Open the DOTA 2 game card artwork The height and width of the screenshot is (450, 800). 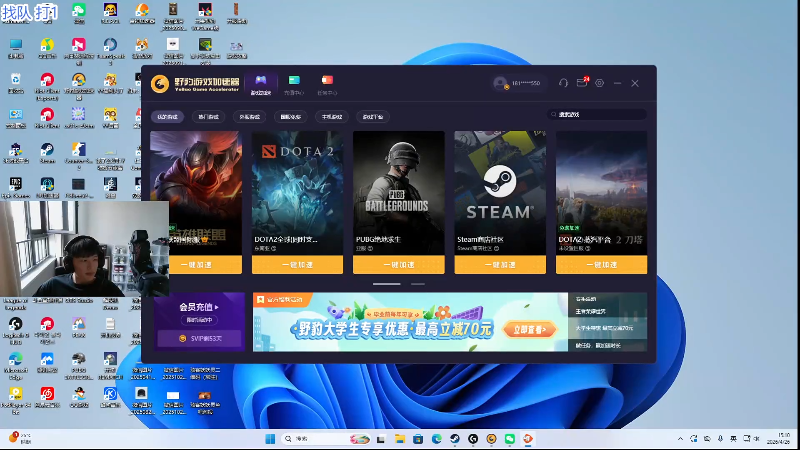coord(297,193)
